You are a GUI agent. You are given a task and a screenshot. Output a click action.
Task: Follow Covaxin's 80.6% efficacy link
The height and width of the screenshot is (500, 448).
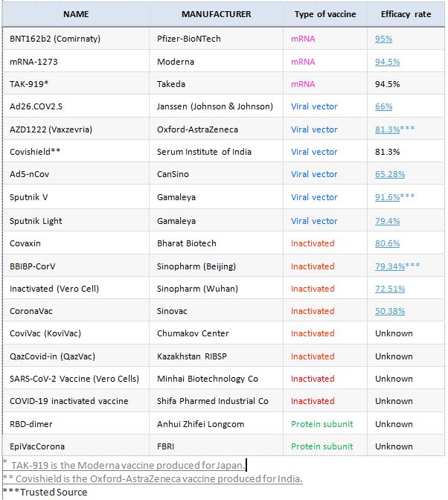(387, 243)
